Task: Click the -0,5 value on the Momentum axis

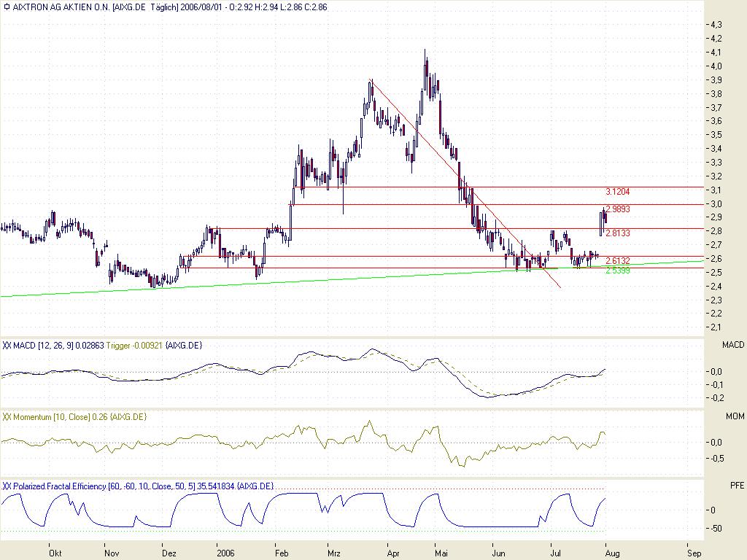Action: pos(717,458)
